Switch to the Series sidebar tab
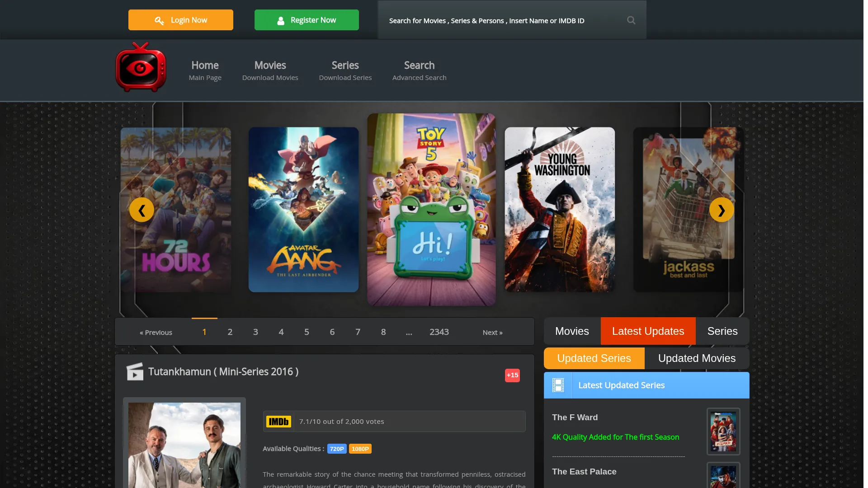Image resolution: width=868 pixels, height=488 pixels. 722,331
